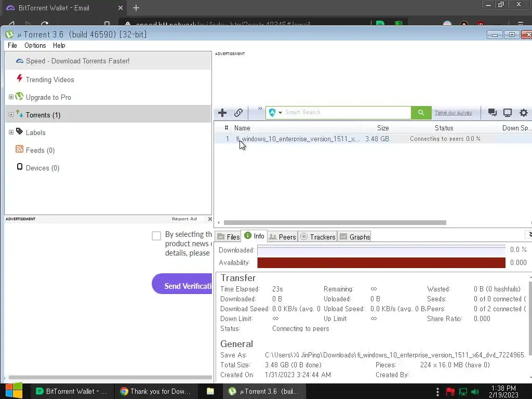Image resolution: width=532 pixels, height=399 pixels.
Task: Sort by Down Speed column header
Action: click(514, 128)
